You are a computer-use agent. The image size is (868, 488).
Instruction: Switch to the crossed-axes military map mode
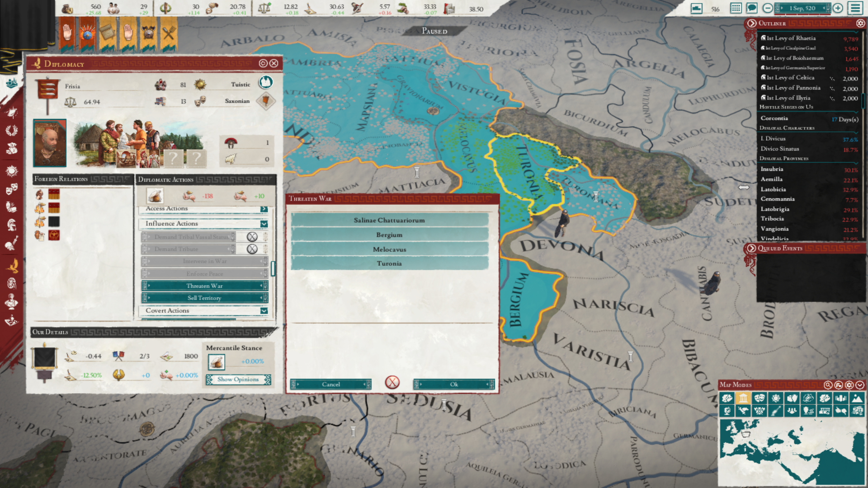click(759, 411)
